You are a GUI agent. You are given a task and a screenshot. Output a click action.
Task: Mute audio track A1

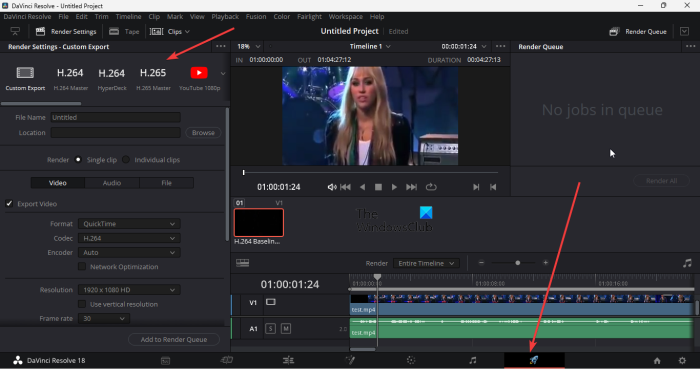[x=286, y=328]
